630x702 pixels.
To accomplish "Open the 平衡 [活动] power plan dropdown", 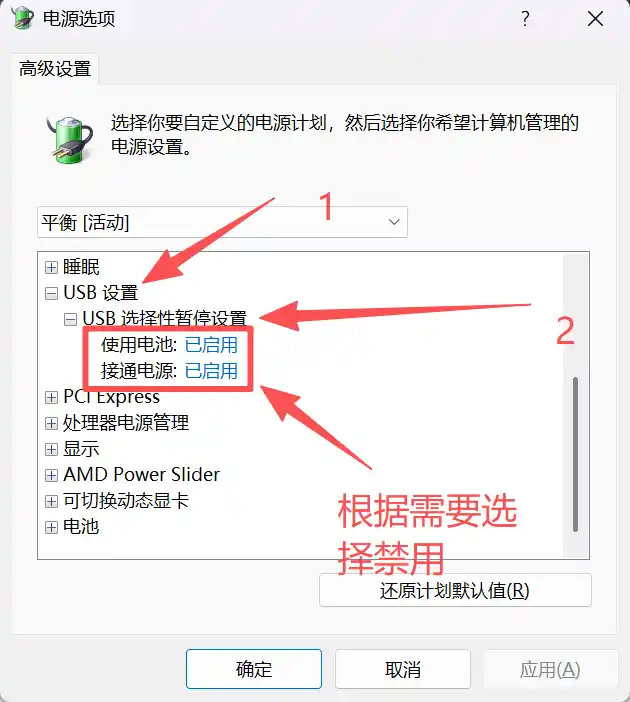I will (222, 222).
